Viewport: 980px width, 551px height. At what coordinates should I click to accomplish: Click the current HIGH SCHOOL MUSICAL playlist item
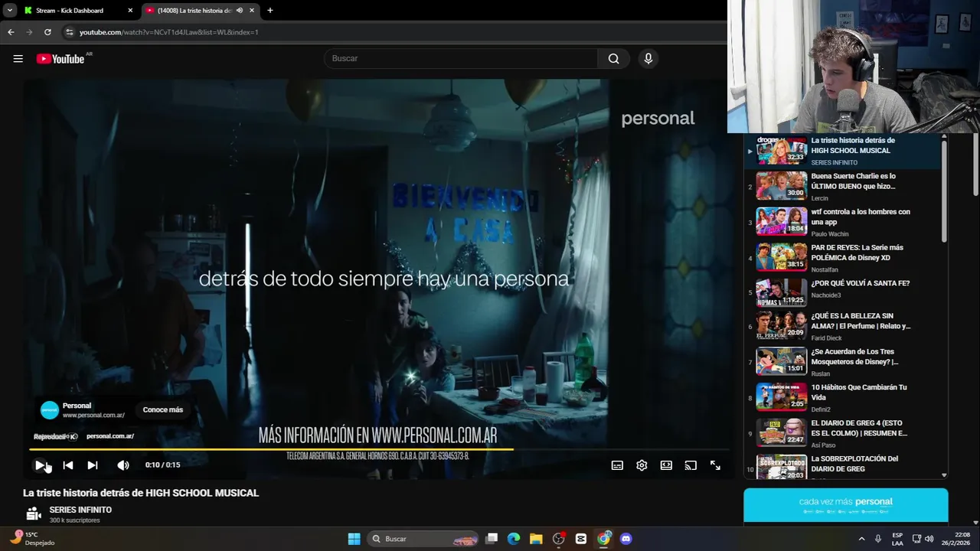pyautogui.click(x=843, y=151)
